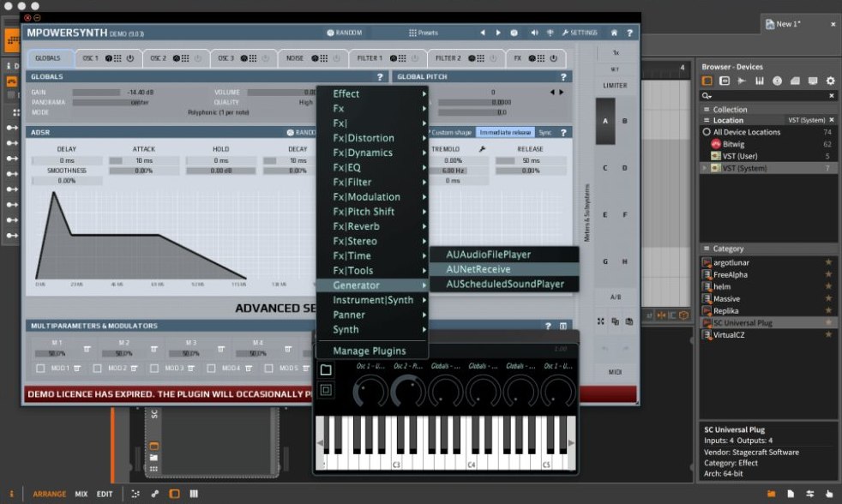Image resolution: width=842 pixels, height=504 pixels.
Task: Open GLOBAL PITCH section help
Action: pos(563,77)
